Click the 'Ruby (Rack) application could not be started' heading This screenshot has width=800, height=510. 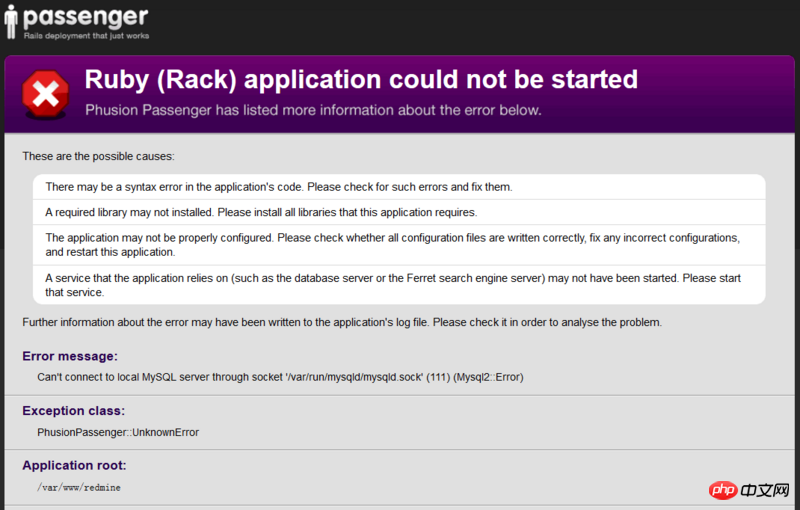coord(361,80)
